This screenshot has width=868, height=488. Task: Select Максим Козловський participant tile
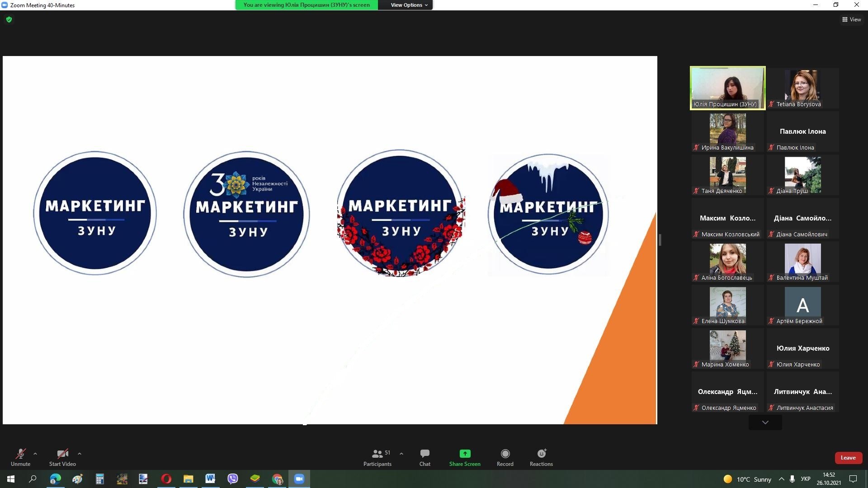[727, 218]
